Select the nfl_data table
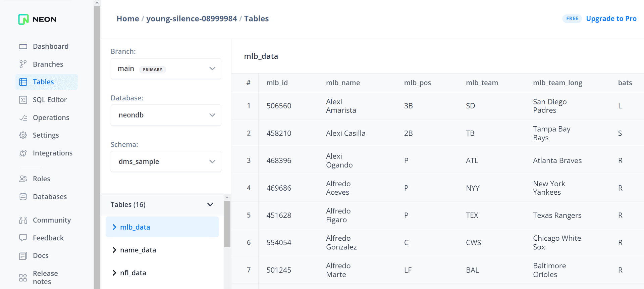This screenshot has height=289, width=644. pos(133,273)
